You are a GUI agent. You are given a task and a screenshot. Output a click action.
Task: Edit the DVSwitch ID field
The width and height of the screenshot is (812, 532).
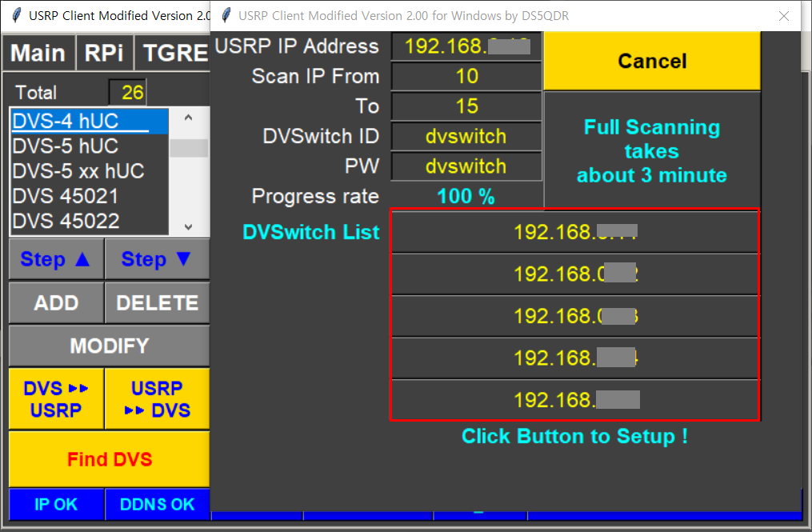(x=466, y=136)
